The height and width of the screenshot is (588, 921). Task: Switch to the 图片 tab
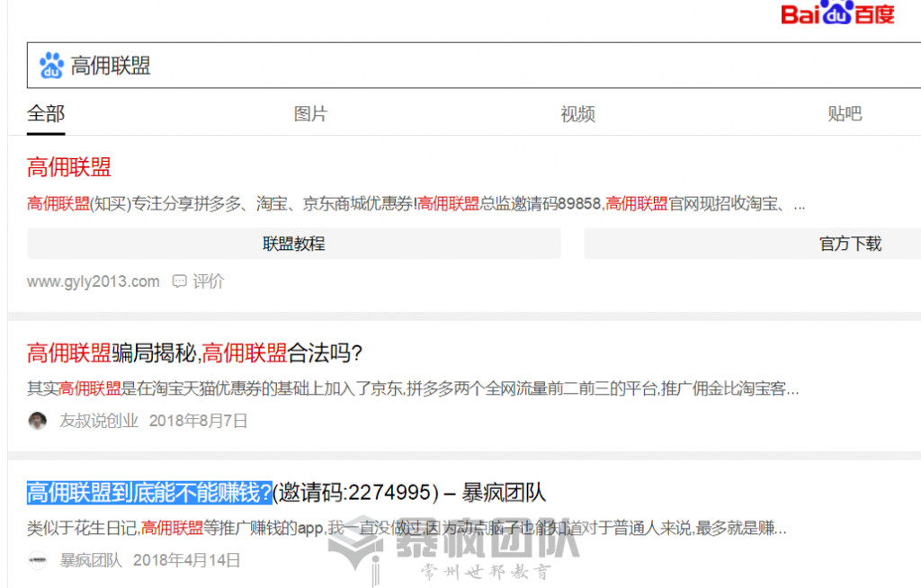[310, 113]
